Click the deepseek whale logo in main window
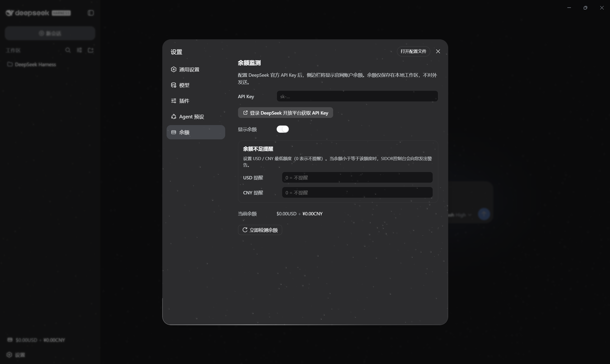Viewport: 610px width, 364px height. pos(10,13)
